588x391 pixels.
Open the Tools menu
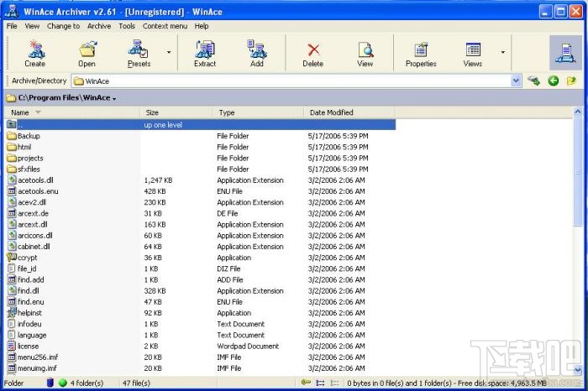(127, 26)
